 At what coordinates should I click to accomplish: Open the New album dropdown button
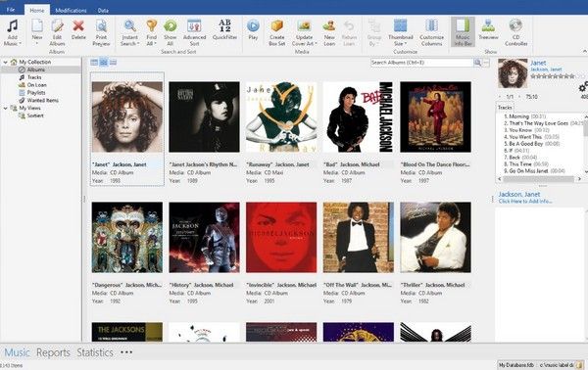pyautogui.click(x=37, y=33)
